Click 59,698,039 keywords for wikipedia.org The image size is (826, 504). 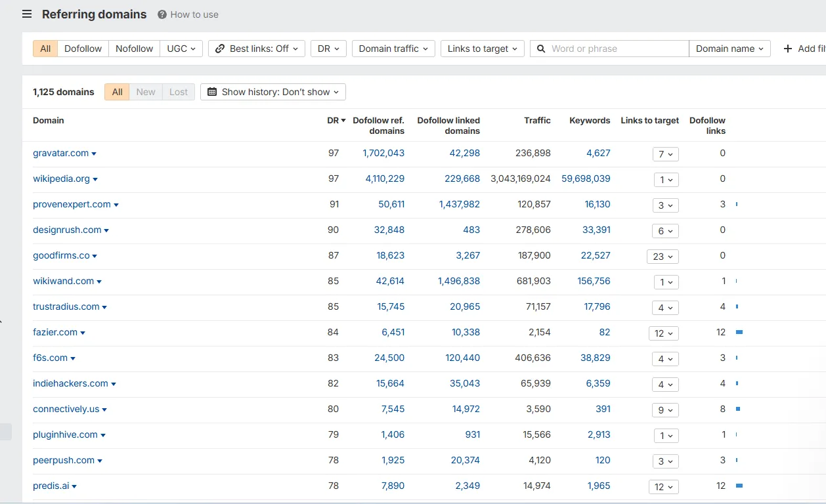click(x=586, y=178)
